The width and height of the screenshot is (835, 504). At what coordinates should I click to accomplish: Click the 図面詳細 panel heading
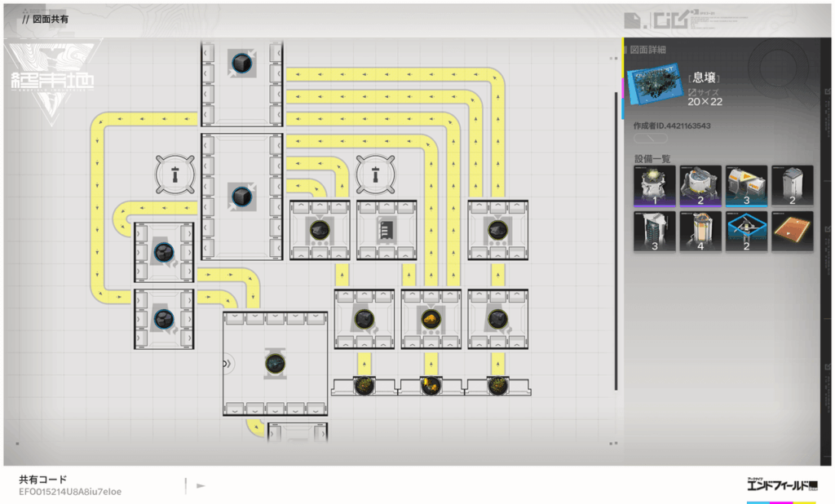tap(648, 50)
